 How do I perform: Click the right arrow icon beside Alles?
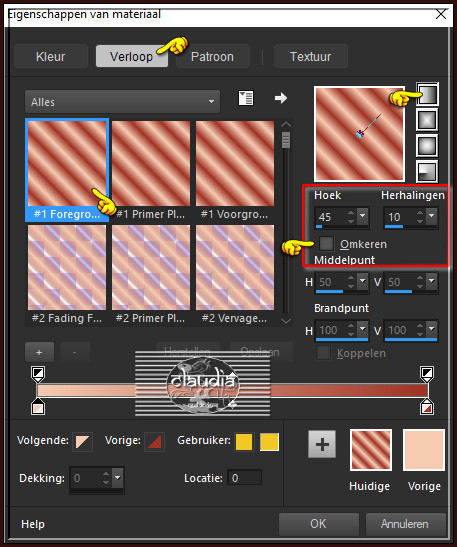coord(281,98)
